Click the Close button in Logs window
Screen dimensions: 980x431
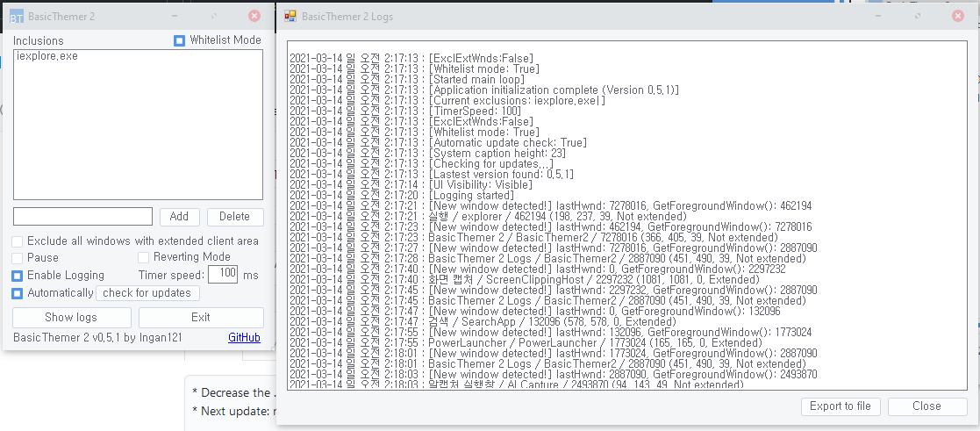pyautogui.click(x=926, y=406)
